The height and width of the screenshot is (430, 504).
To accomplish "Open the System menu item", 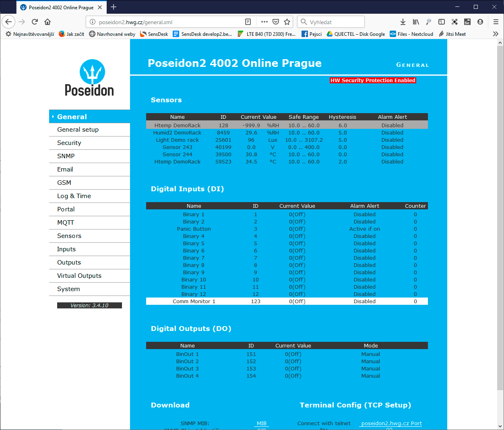I will click(x=89, y=289).
